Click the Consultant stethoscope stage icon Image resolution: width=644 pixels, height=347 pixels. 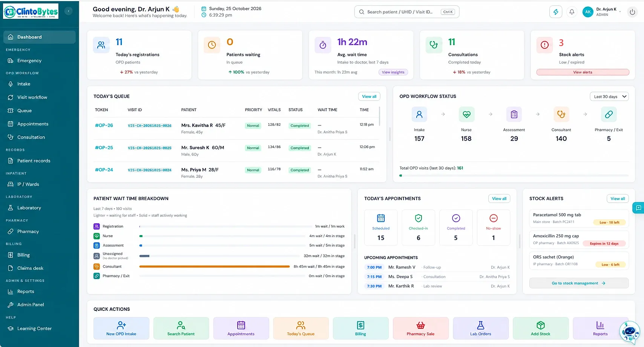[x=561, y=114]
